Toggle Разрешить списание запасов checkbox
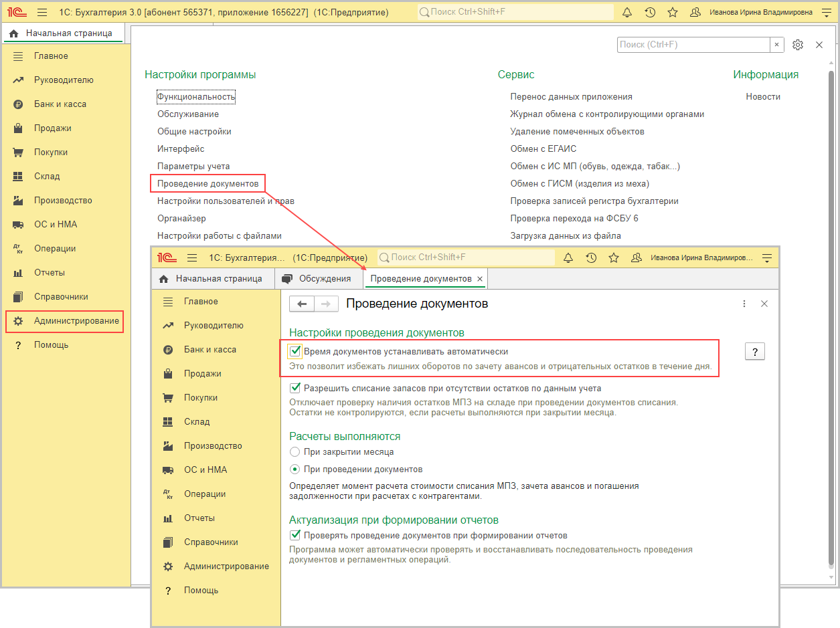The image size is (840, 628). point(295,388)
